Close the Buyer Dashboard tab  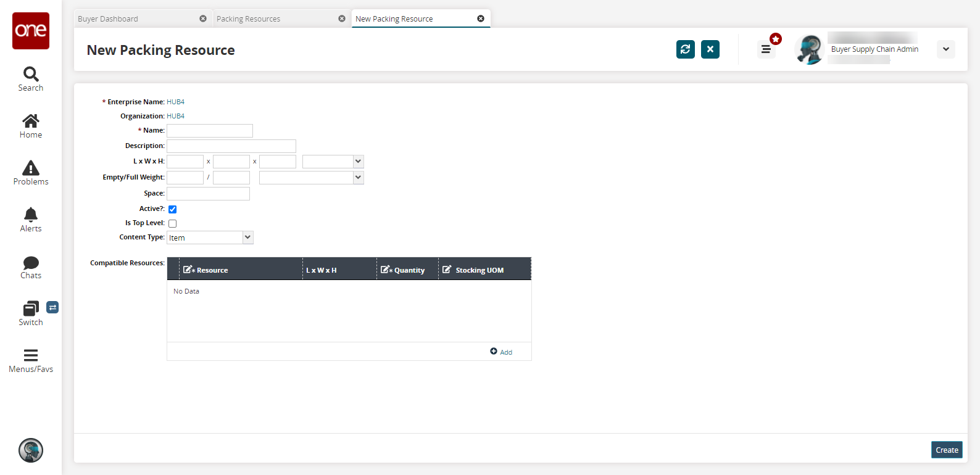click(203, 19)
